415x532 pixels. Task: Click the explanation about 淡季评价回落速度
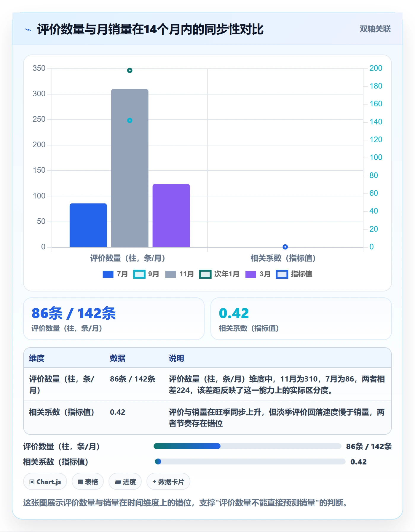pyautogui.click(x=277, y=418)
